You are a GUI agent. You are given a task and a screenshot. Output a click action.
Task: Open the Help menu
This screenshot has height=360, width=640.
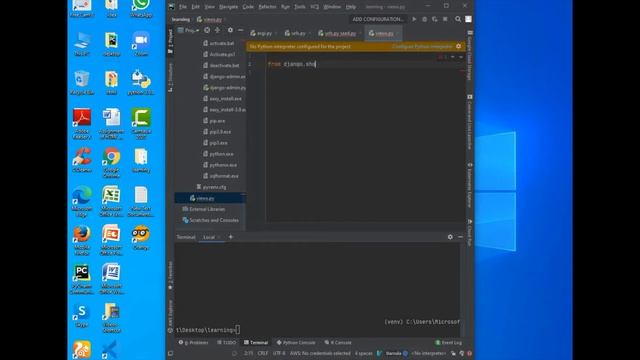coord(351,7)
